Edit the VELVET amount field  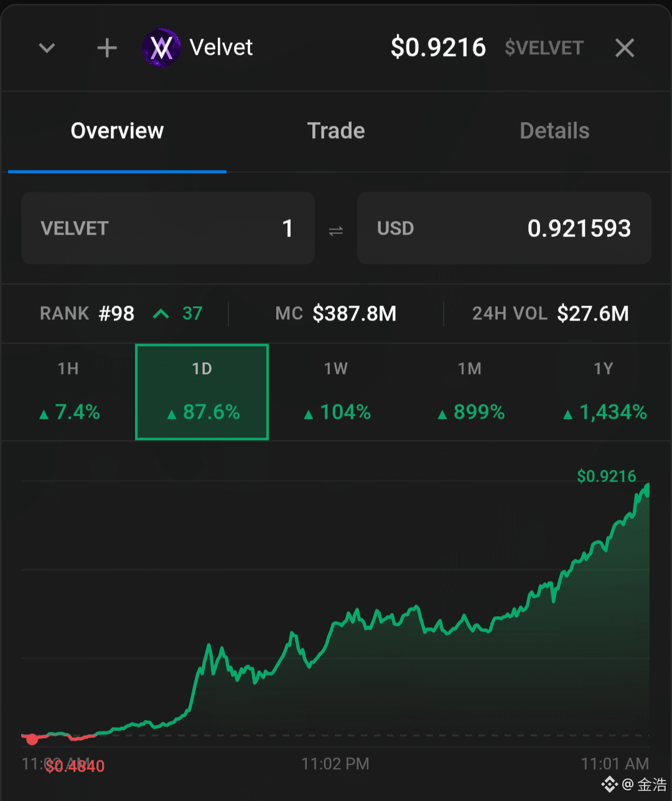click(168, 228)
